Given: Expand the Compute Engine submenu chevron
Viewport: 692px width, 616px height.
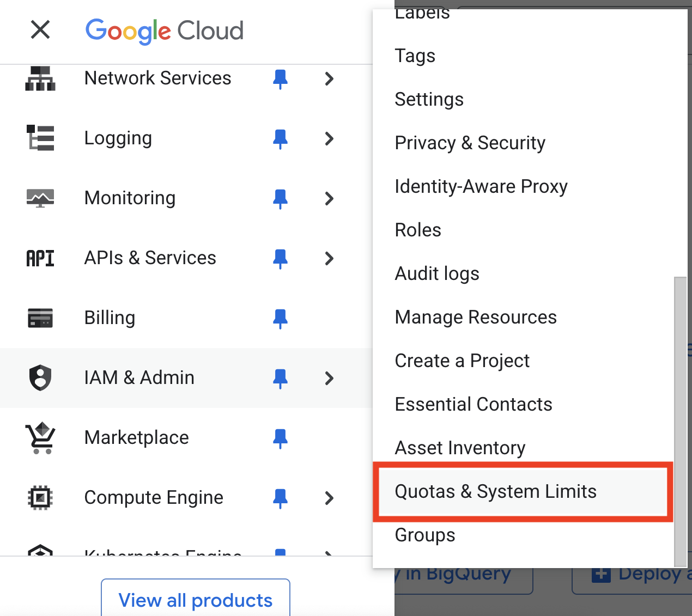Looking at the screenshot, I should point(329,498).
